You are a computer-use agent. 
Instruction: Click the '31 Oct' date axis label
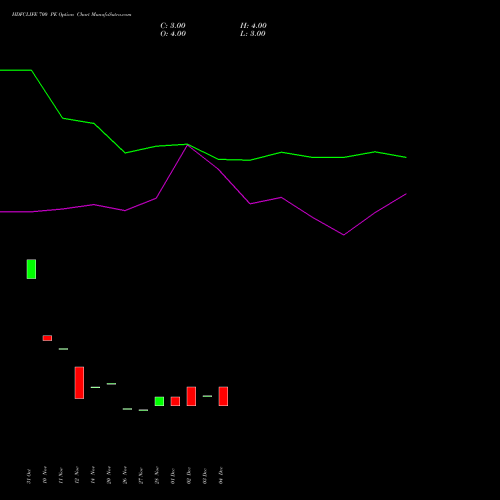coord(29,476)
